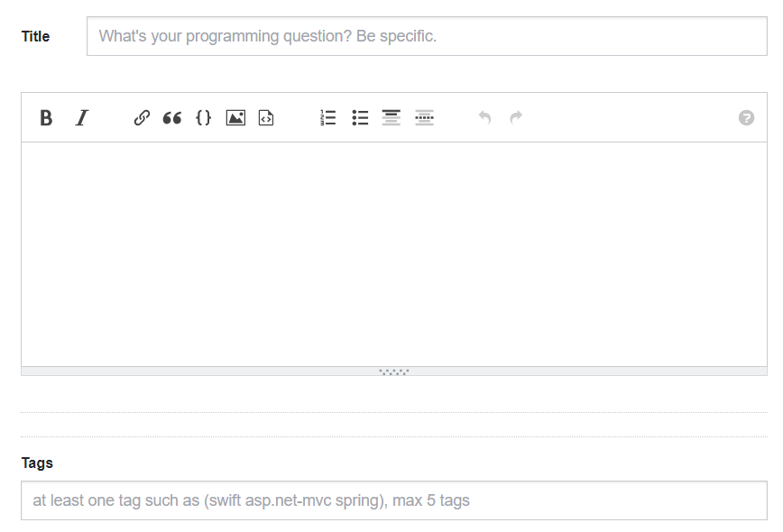The image size is (783, 532).
Task: Grab the editor resize grip handle
Action: pyautogui.click(x=394, y=371)
